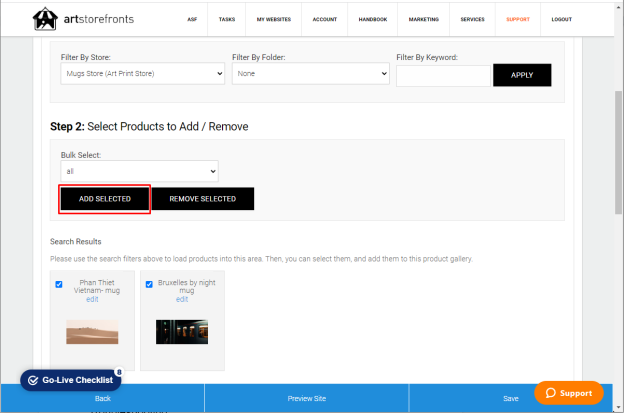Click the artstorefronts brand name text

pyautogui.click(x=99, y=19)
